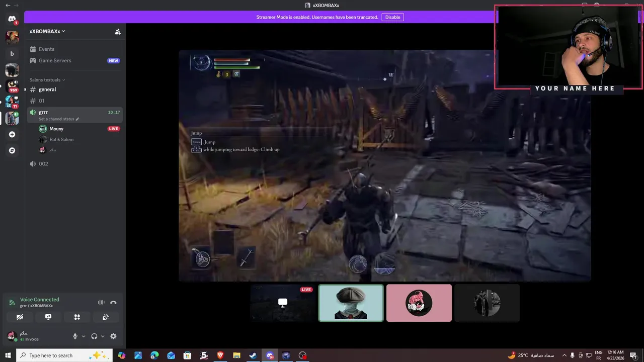644x362 pixels.
Task: Select the LIVE stream tile thumbnail
Action: pyautogui.click(x=283, y=303)
